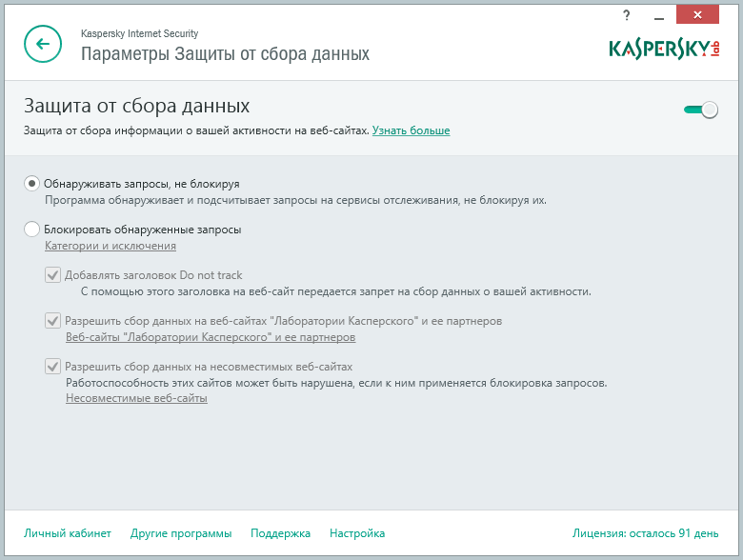Go back using the round arrow button
Viewport: 743px width, 560px height.
coord(43,44)
